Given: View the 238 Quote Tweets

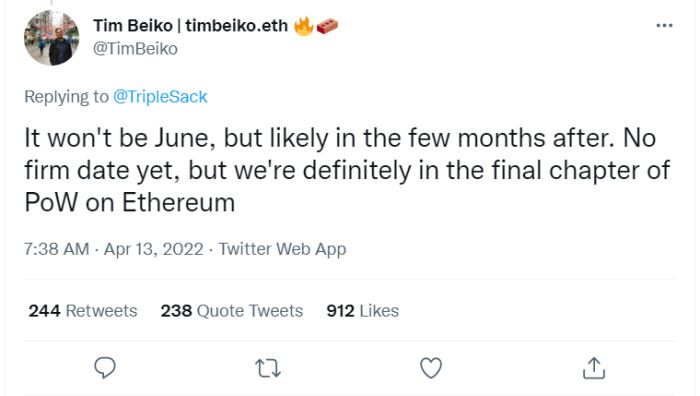Looking at the screenshot, I should tap(232, 311).
